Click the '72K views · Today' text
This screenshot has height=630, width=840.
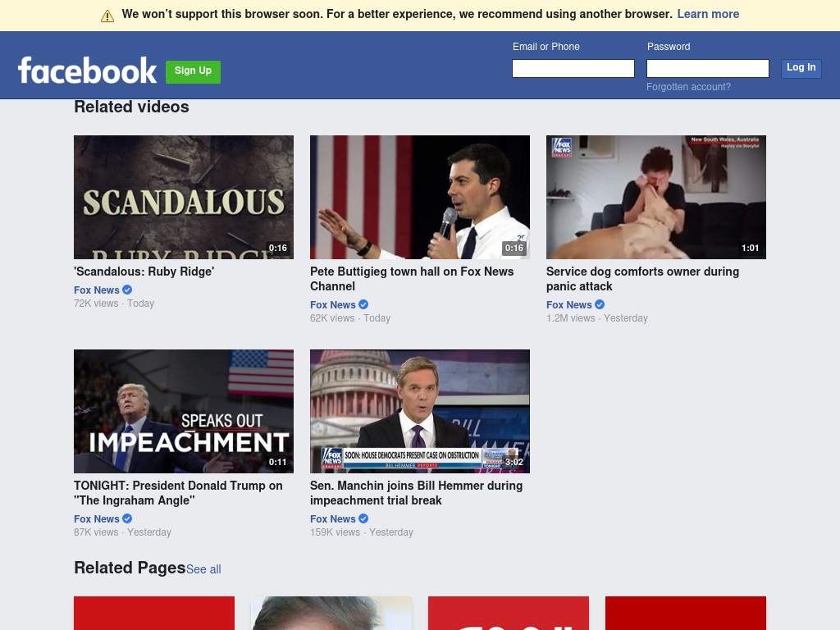pos(114,304)
